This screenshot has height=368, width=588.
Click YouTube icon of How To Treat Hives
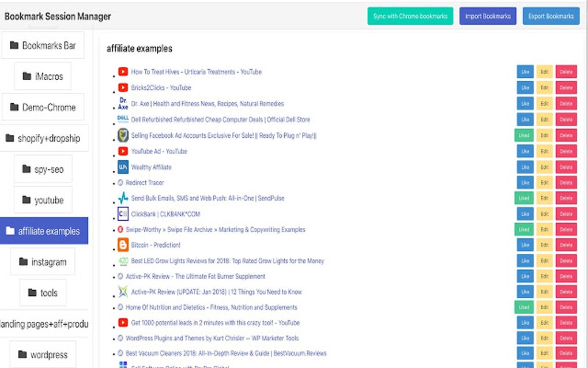123,72
